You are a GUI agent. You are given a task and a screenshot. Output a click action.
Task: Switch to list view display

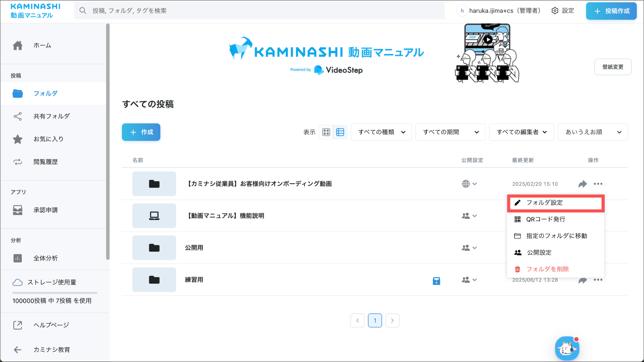(340, 132)
